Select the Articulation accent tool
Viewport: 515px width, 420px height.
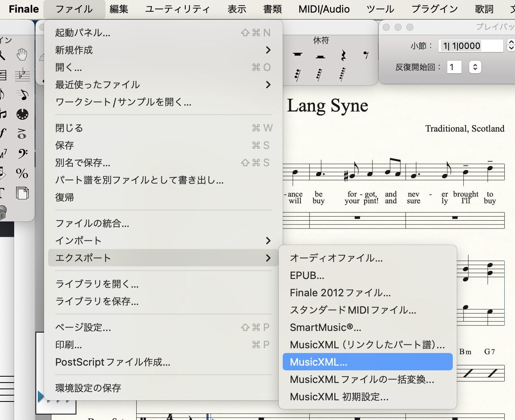(22, 134)
